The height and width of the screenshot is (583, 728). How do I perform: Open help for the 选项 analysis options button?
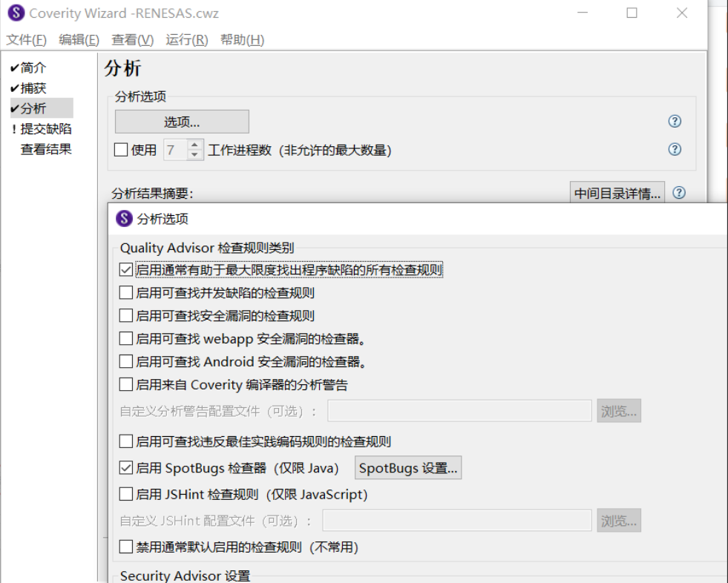(675, 121)
